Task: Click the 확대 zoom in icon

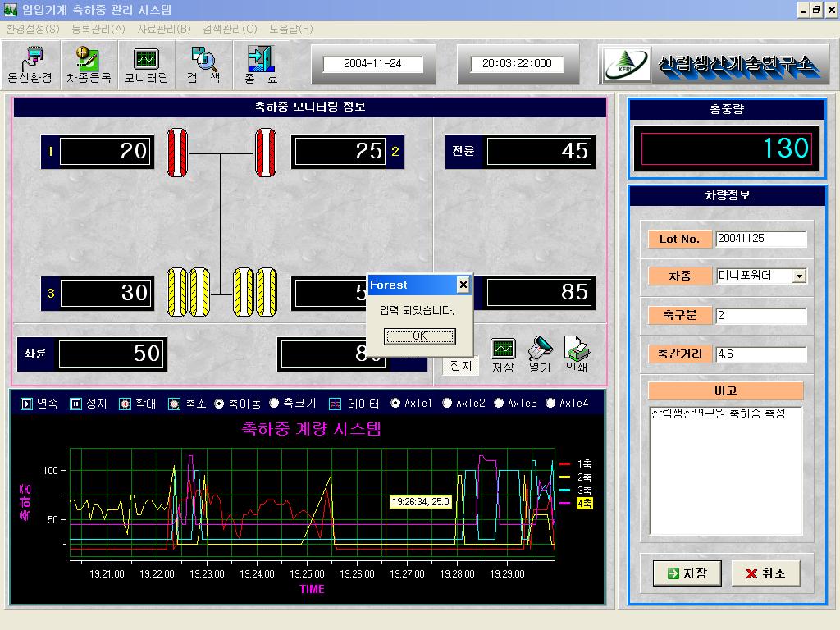Action: pos(125,404)
